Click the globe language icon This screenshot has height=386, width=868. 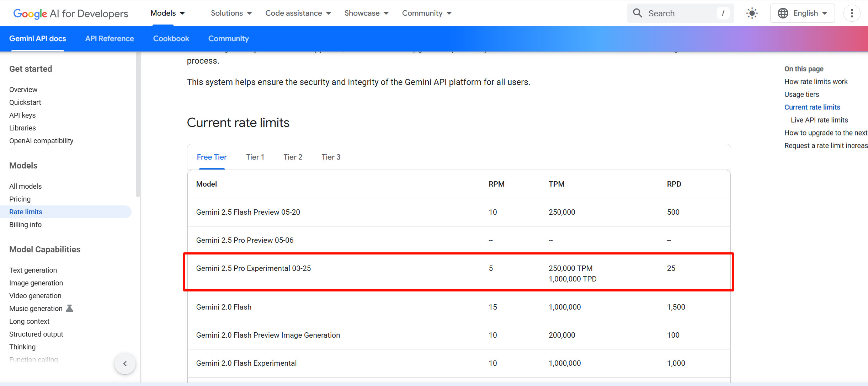(x=783, y=14)
